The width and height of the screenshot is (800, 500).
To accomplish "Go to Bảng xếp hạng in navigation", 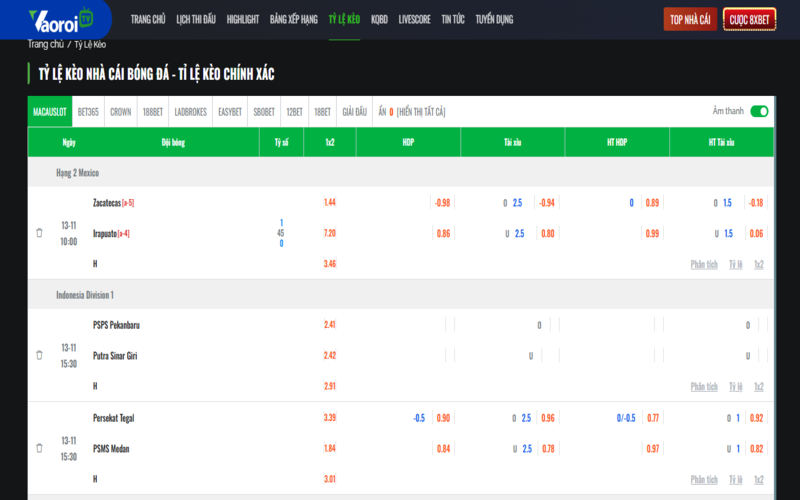I will click(293, 19).
